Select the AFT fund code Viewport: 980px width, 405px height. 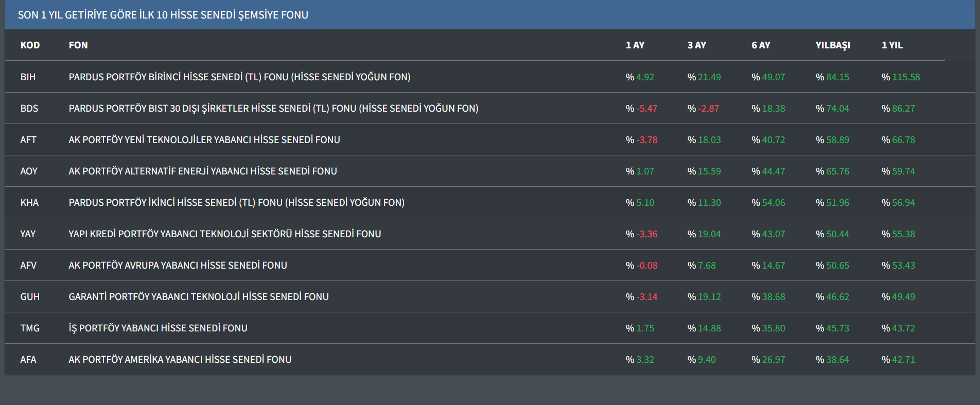pyautogui.click(x=28, y=140)
